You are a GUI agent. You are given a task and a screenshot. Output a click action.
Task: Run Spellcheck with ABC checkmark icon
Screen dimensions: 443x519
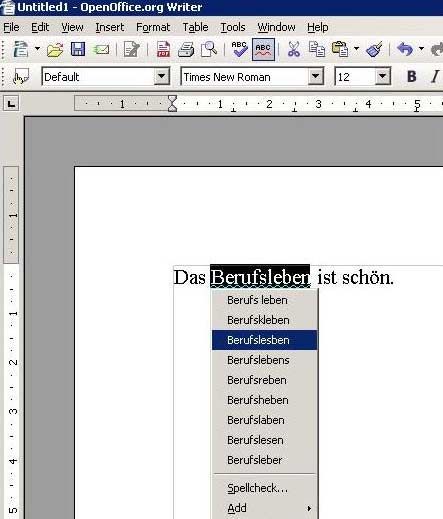[x=239, y=49]
